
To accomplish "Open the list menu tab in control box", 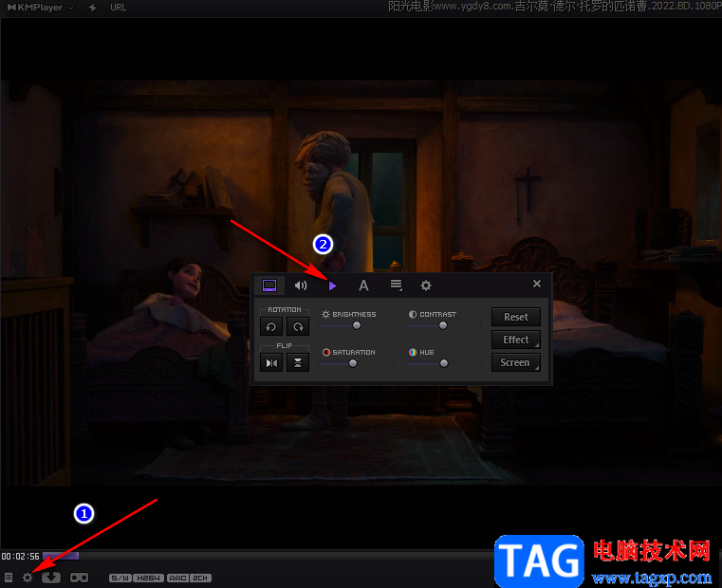I will [x=396, y=285].
